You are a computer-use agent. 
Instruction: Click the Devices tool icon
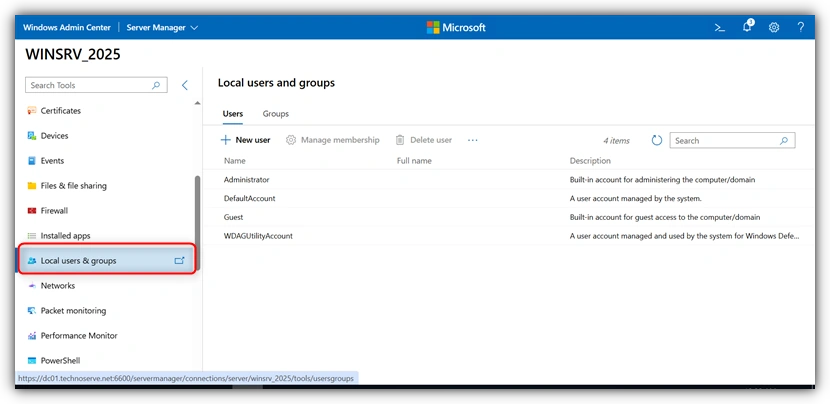point(31,136)
